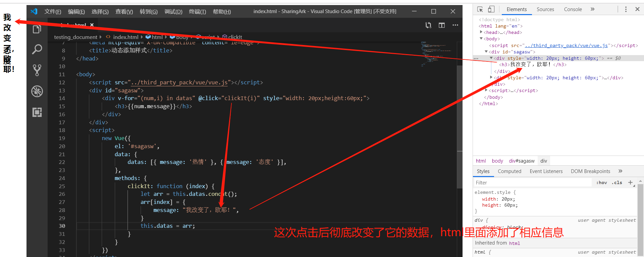Viewport: 644px width, 257px height.
Task: Click line number 30 in editor gutter
Action: [62, 226]
